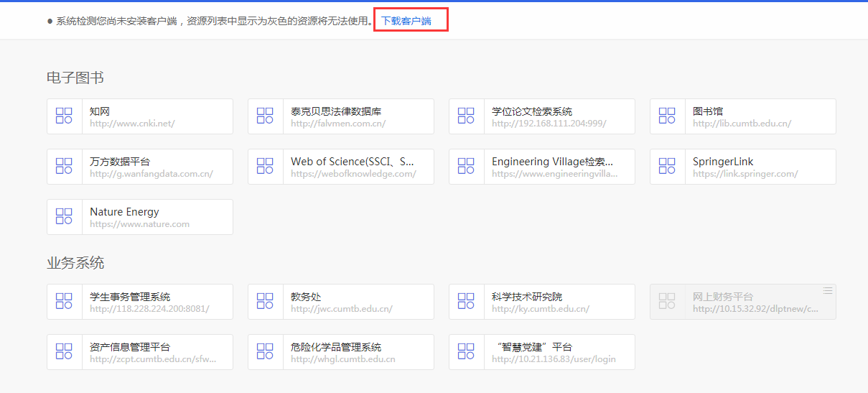Open the "智慧党建"平台 card
Viewport: 868px width, 393px height.
point(534,347)
